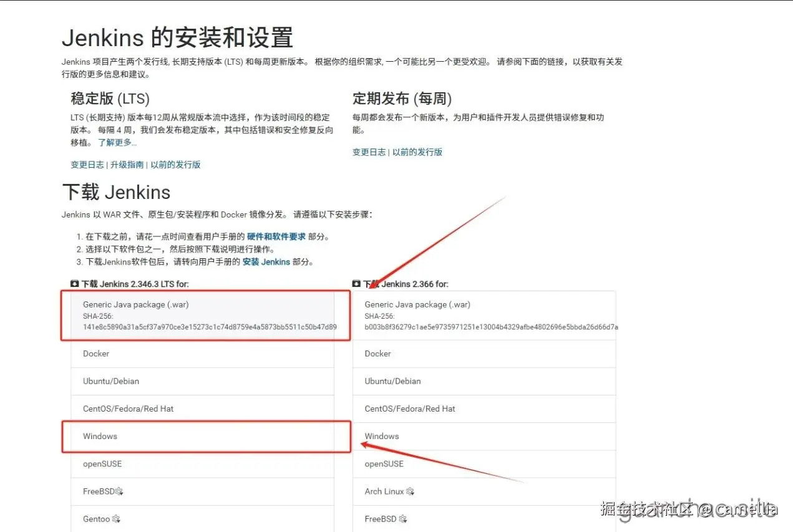Click the 稳定版 (LTS) heading
This screenshot has width=793, height=532.
[x=110, y=99]
